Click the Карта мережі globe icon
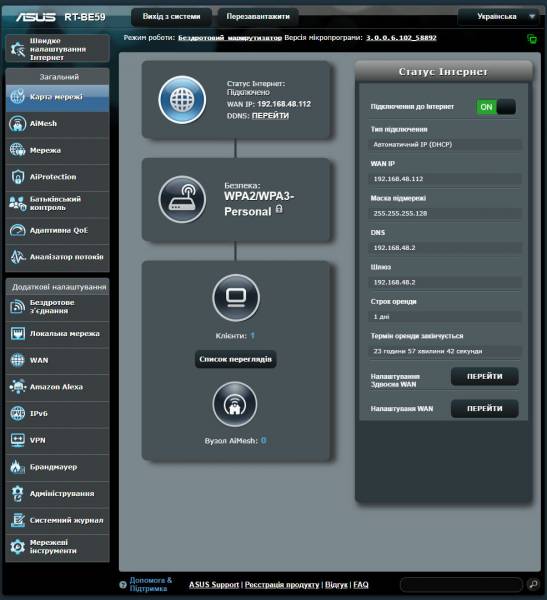The height and width of the screenshot is (600, 547). point(18,97)
